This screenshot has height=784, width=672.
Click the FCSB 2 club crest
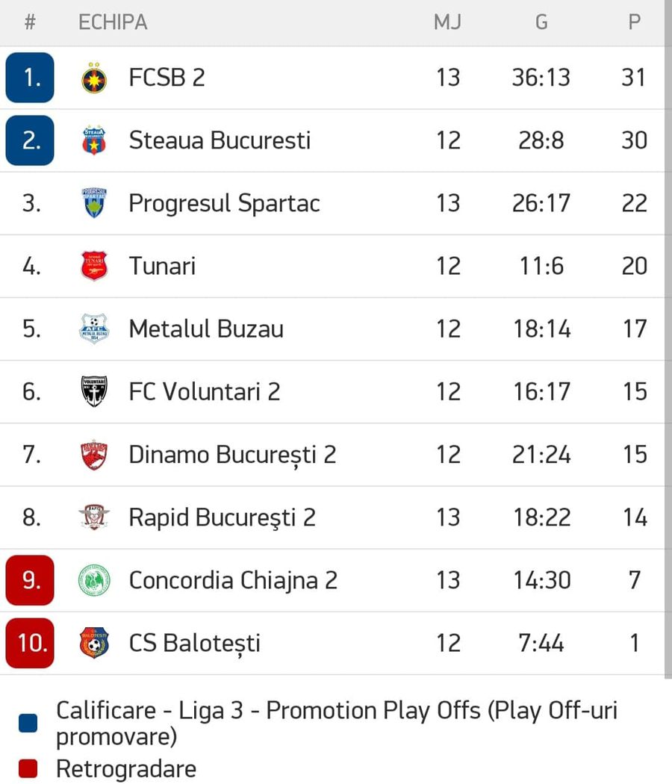(94, 78)
